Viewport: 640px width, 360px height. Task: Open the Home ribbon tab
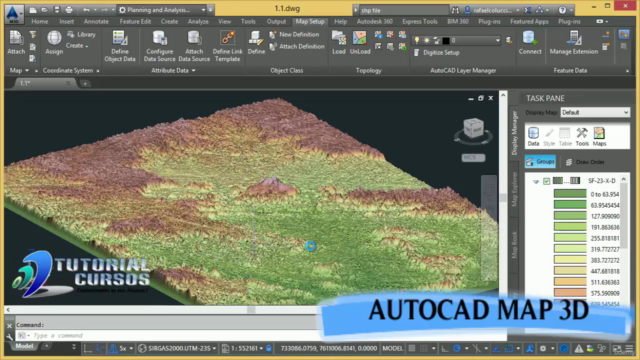pos(40,21)
